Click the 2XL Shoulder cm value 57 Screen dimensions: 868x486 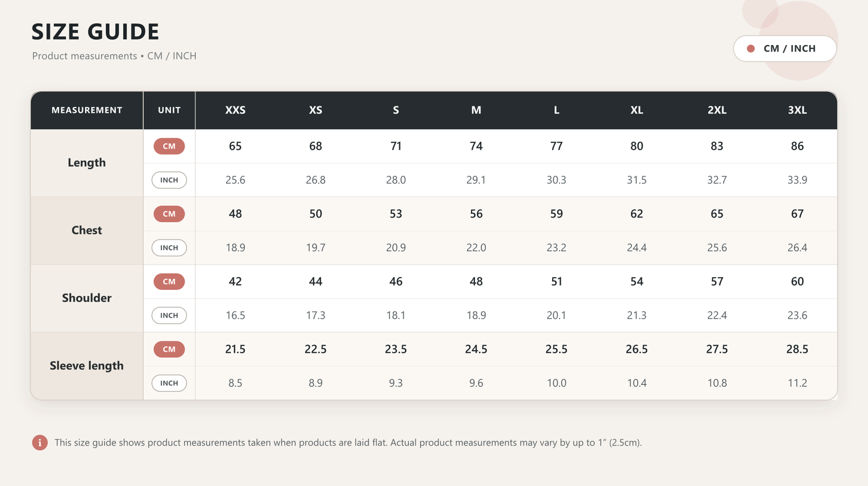point(717,282)
